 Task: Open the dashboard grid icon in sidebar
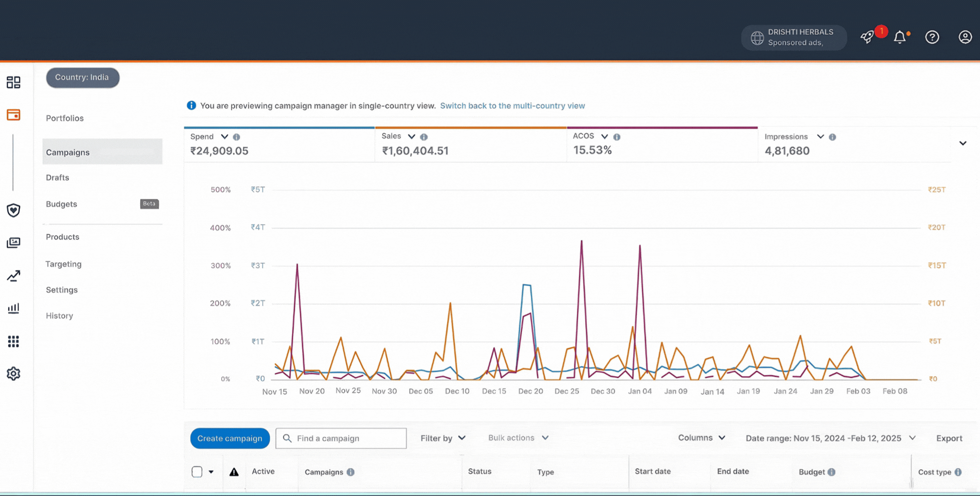14,82
